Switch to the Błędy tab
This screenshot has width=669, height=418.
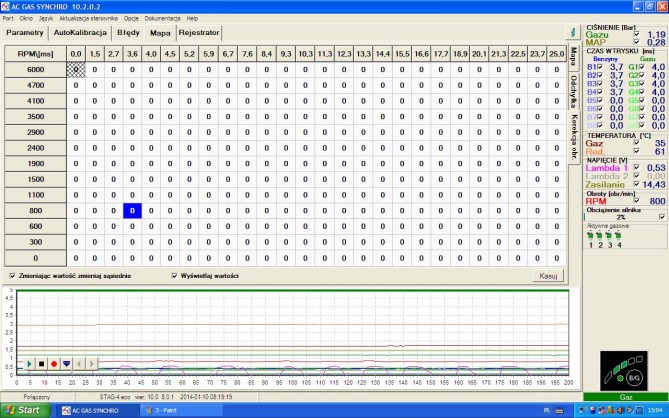(x=128, y=33)
